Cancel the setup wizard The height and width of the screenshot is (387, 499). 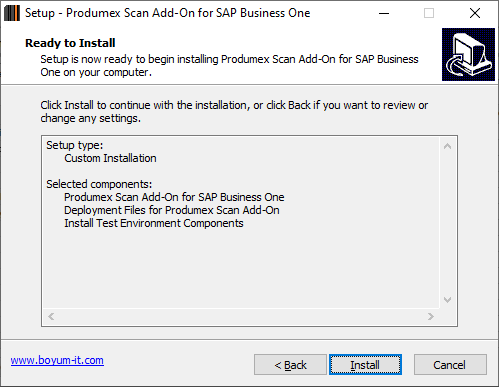coord(450,365)
